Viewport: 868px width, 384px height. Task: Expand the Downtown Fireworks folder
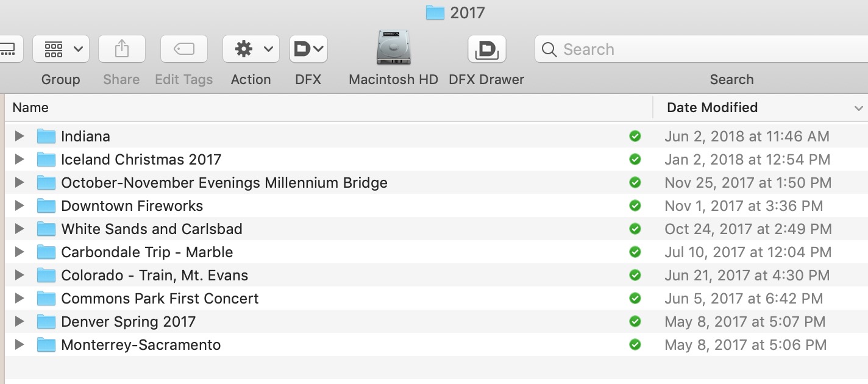click(20, 206)
